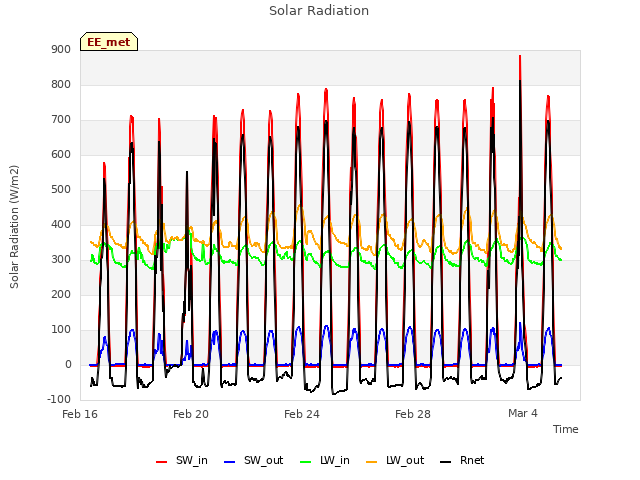Click the 500 y-axis tick label

(61, 190)
